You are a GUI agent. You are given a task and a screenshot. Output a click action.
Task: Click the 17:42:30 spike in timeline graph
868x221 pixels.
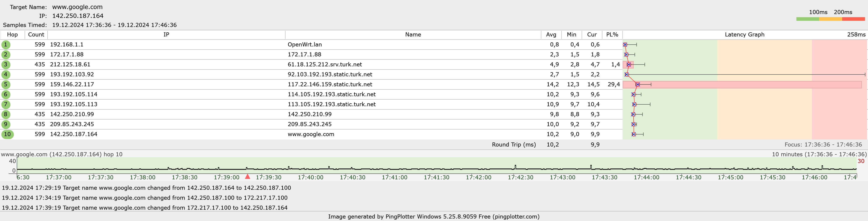point(515,167)
